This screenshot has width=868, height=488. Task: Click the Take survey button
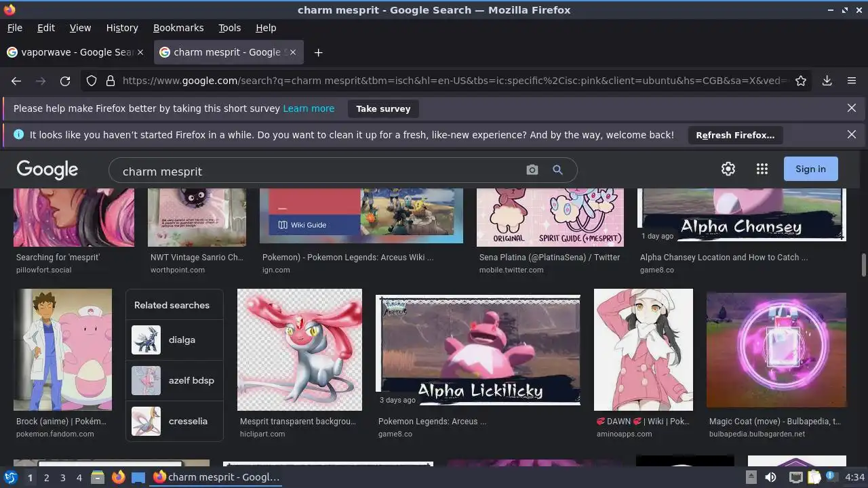point(383,108)
